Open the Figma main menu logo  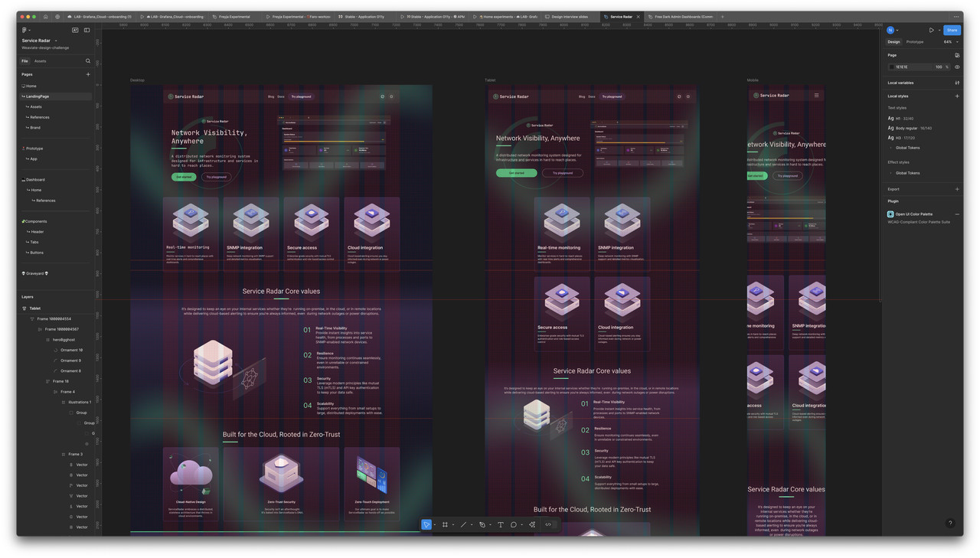tap(24, 30)
